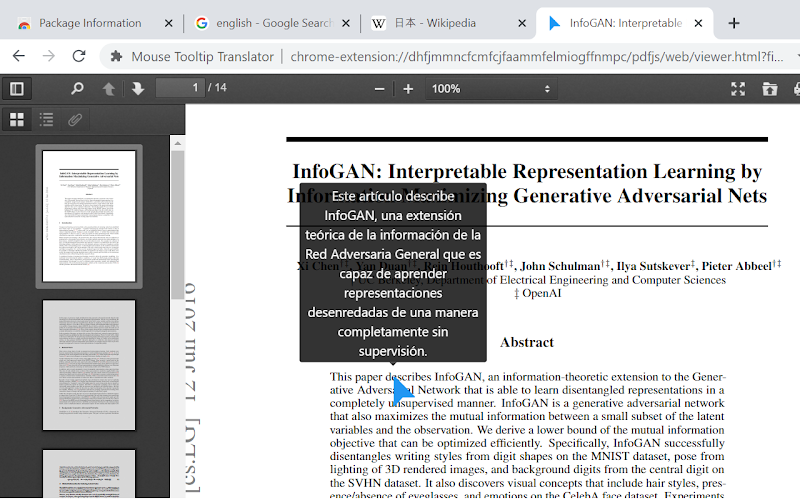Select page 2 thumbnail
Screen dimensions: 800x500
pos(89,365)
